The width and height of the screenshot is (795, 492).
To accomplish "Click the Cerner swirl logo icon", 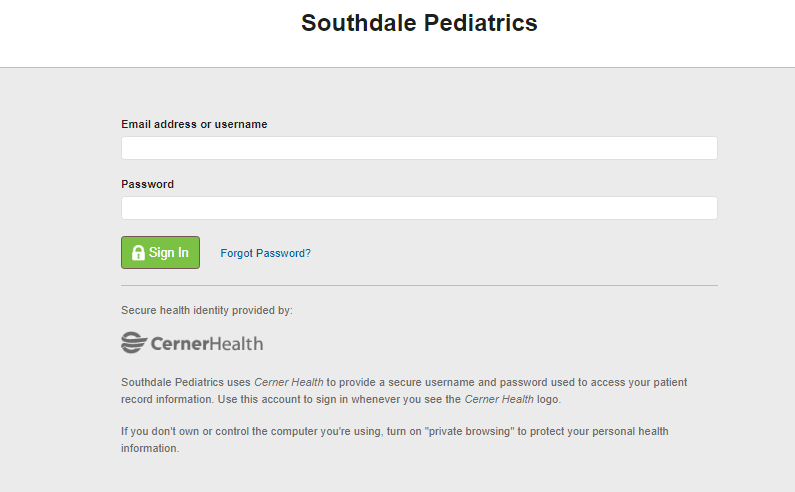I will point(134,343).
